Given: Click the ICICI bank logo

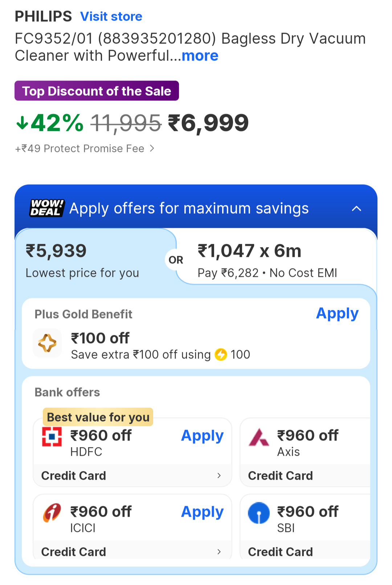Looking at the screenshot, I should coord(52,512).
